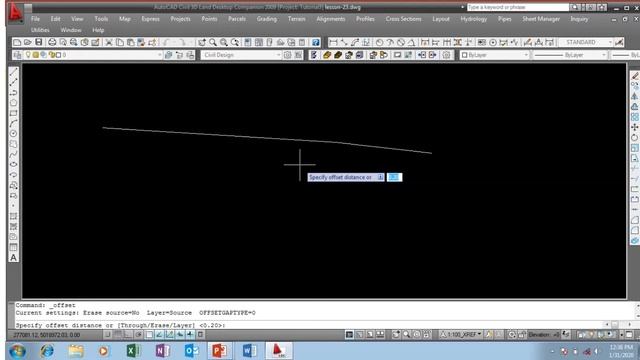Open the Utilities menu

[40, 30]
